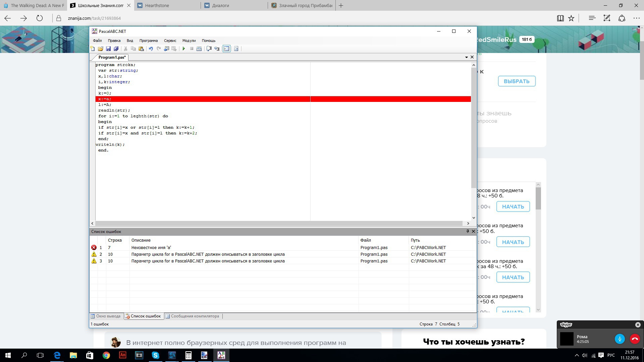The width and height of the screenshot is (644, 362).
Task: Paste from clipboard using the toolbar icon
Action: click(x=141, y=49)
